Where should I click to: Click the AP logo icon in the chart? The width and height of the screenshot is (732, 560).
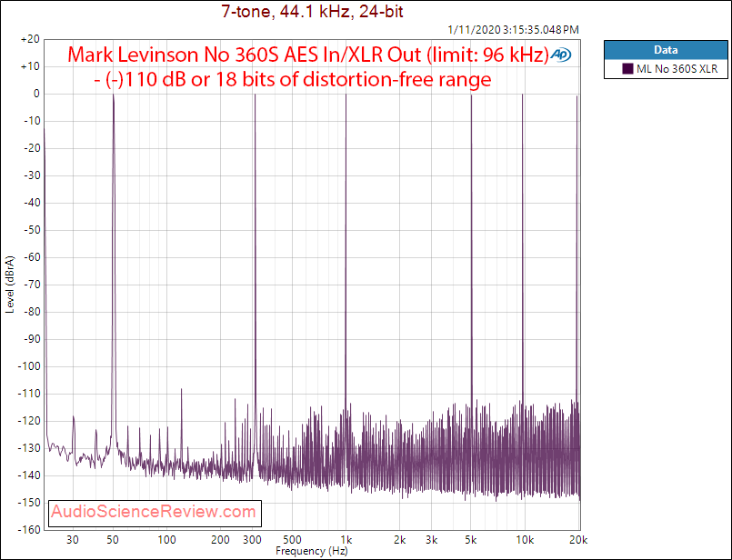tap(561, 55)
